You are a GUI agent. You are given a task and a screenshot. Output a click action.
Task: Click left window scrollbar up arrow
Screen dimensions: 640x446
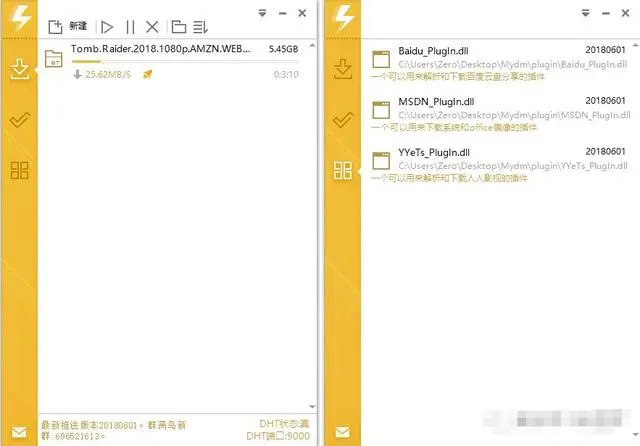(312, 45)
